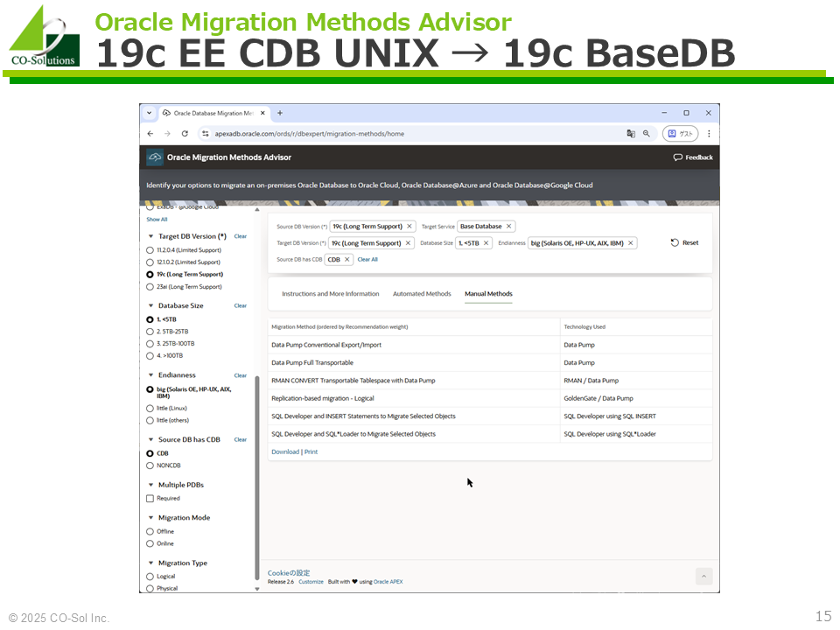Clear the Source DB has CDB filter
The image size is (840, 630).
point(241,440)
